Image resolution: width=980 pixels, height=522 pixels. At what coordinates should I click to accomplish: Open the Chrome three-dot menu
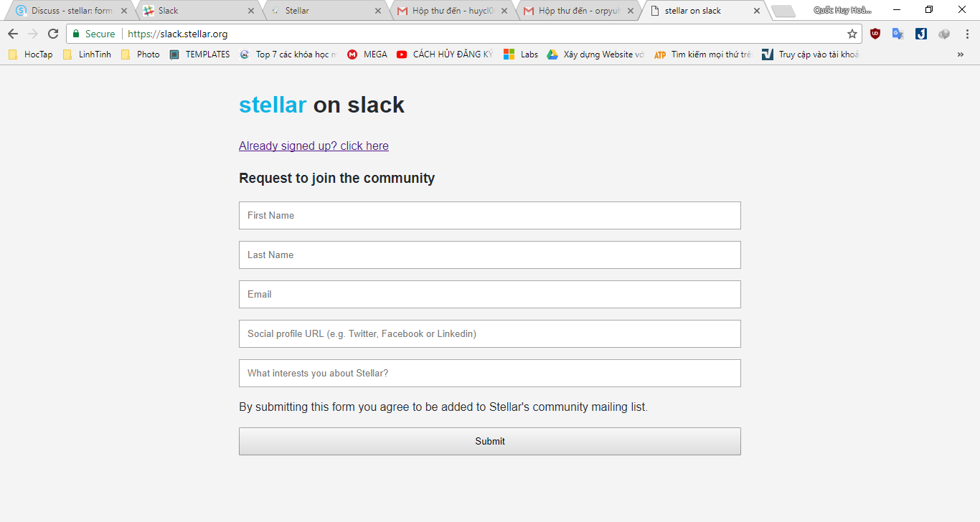pyautogui.click(x=967, y=34)
